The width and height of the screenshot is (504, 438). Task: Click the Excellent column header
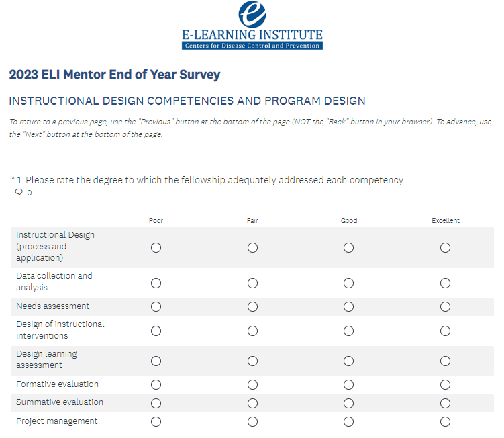(x=446, y=221)
